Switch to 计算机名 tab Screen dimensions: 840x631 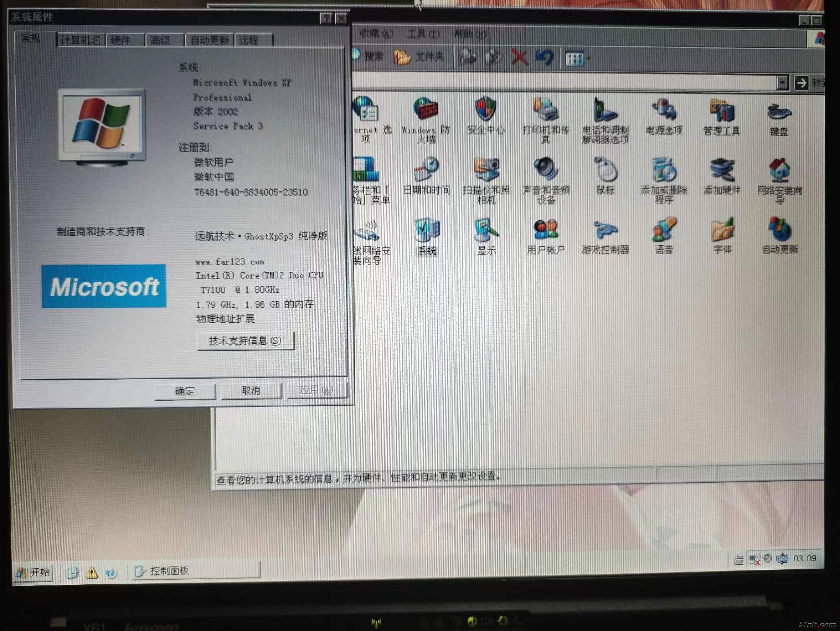click(x=80, y=40)
